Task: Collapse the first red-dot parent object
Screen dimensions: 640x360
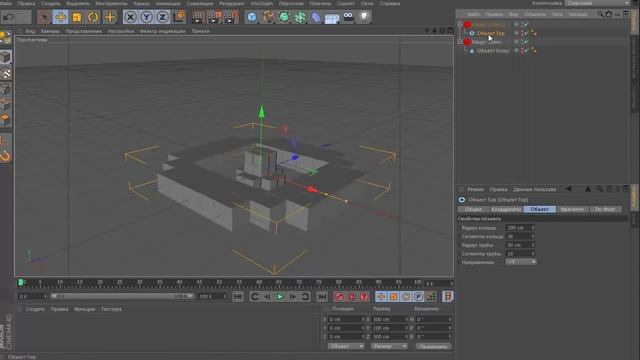Action: [460, 24]
